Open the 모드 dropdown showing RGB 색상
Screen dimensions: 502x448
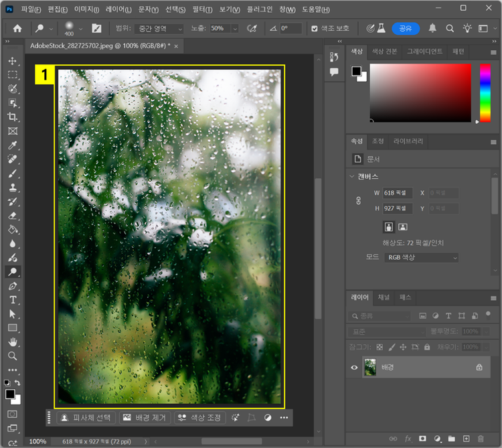[x=421, y=257]
